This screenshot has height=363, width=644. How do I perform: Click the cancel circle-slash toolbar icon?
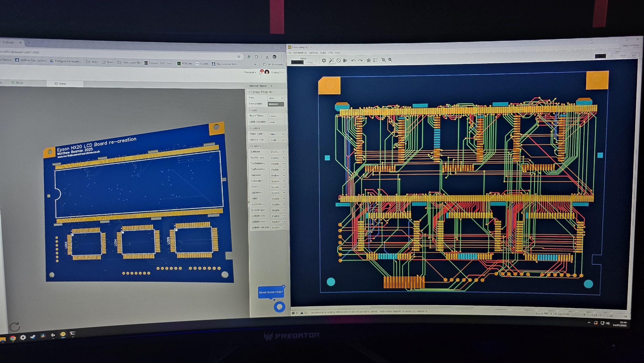(x=339, y=60)
